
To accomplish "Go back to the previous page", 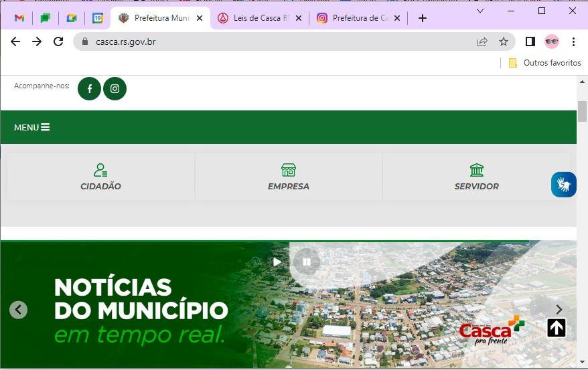I will pyautogui.click(x=15, y=41).
